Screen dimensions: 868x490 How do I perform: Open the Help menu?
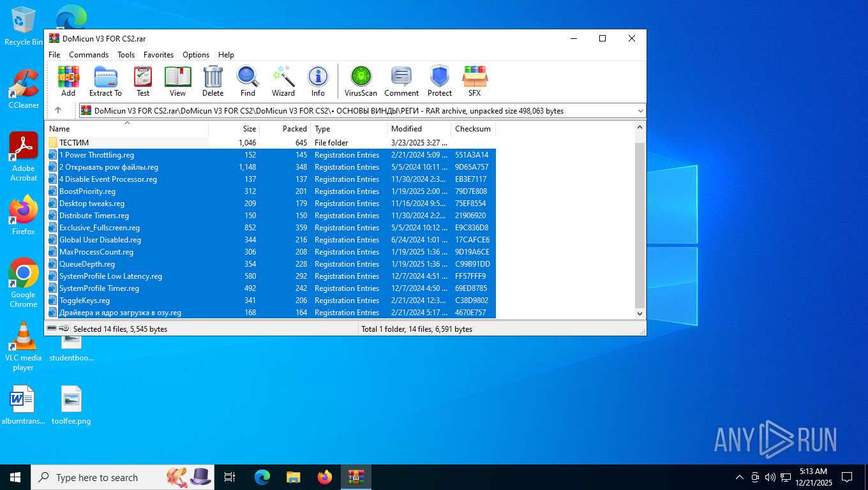coord(226,55)
